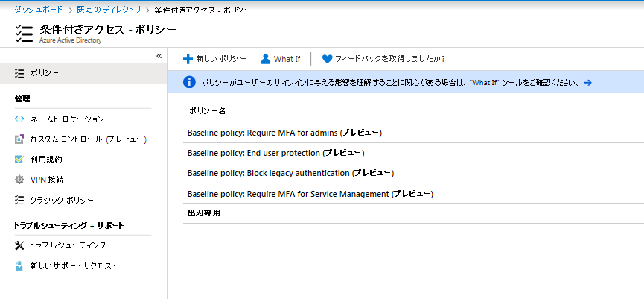Click the What If tool info banner text

tap(391, 82)
